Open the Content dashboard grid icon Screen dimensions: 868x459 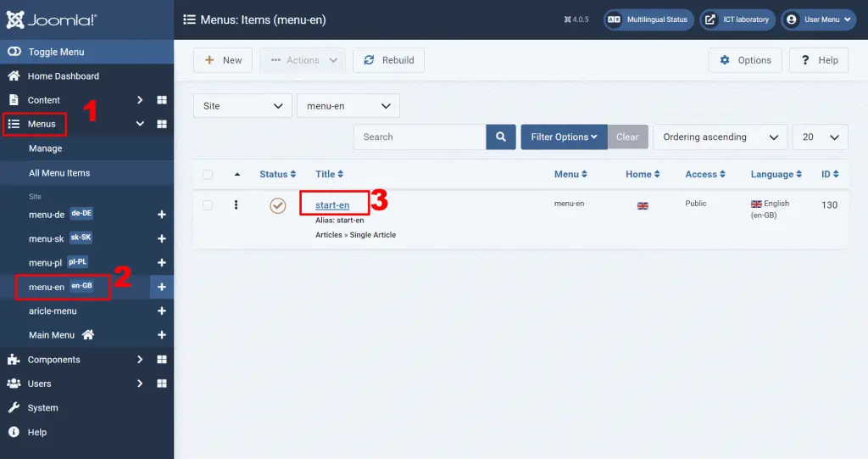pos(162,100)
